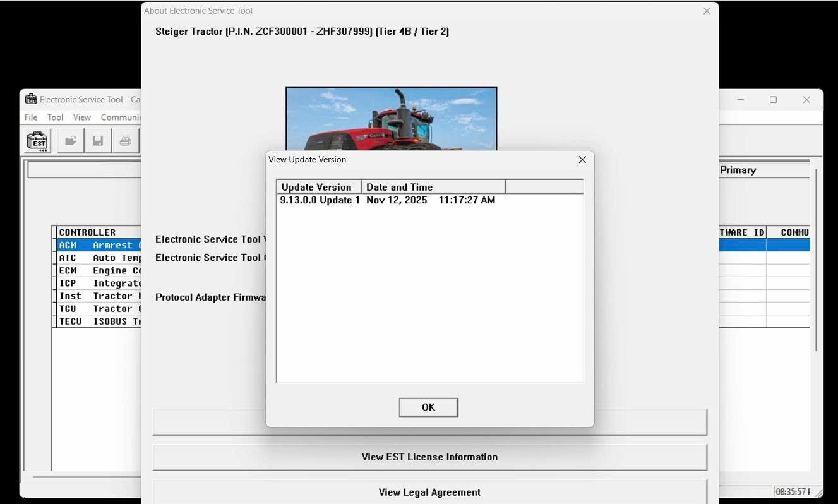838x504 pixels.
Task: Open the View menu
Action: (x=81, y=117)
